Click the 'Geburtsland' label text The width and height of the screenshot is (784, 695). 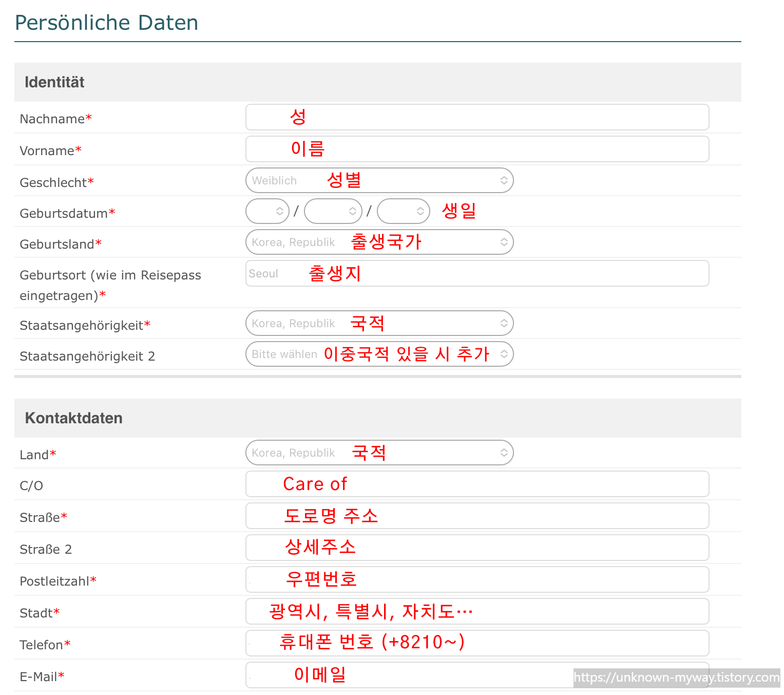click(57, 245)
